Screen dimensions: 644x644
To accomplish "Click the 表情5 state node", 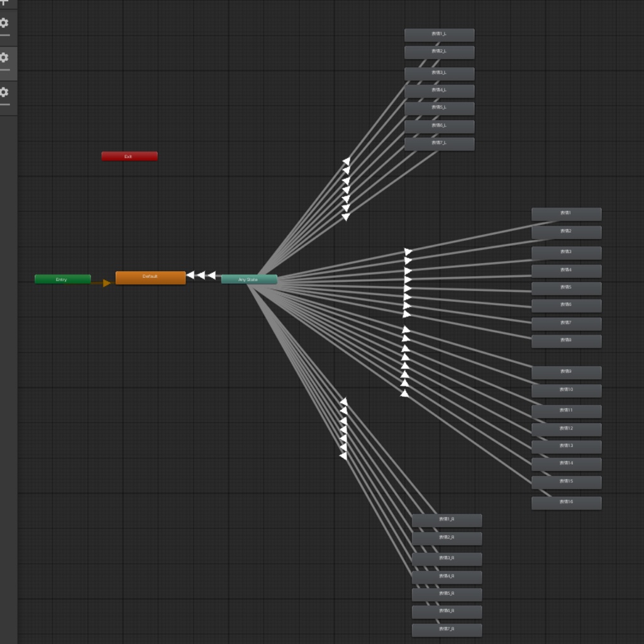I will (567, 288).
